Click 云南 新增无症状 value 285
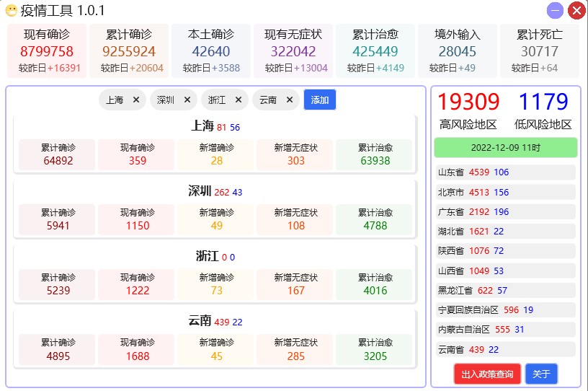This screenshot has width=588, height=391. tap(296, 356)
